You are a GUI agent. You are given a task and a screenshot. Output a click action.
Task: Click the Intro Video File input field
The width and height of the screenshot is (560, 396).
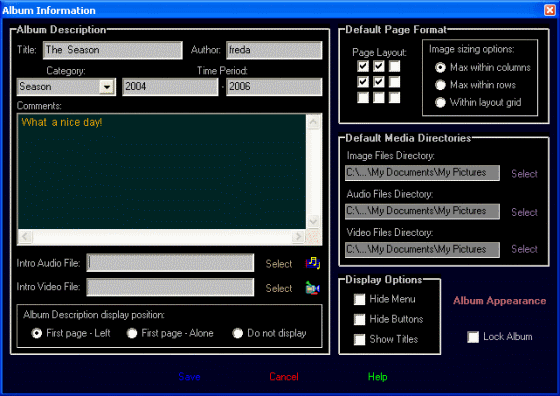(170, 287)
